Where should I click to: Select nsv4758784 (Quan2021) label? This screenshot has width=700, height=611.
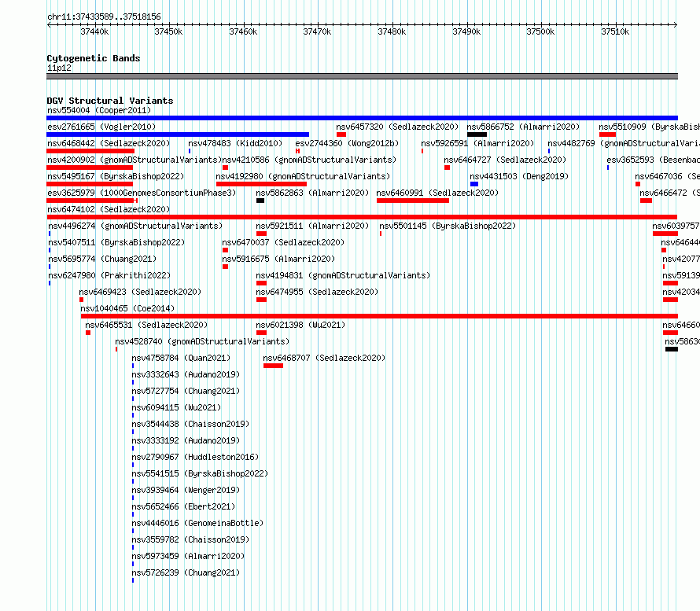pyautogui.click(x=181, y=358)
